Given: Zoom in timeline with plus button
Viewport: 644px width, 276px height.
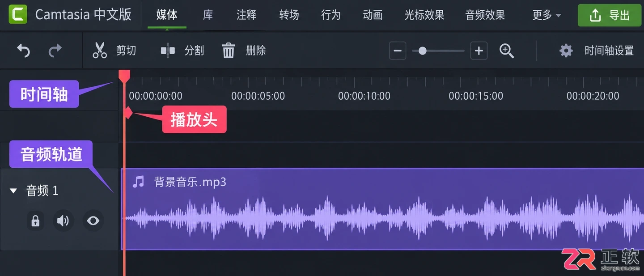Looking at the screenshot, I should point(479,51).
